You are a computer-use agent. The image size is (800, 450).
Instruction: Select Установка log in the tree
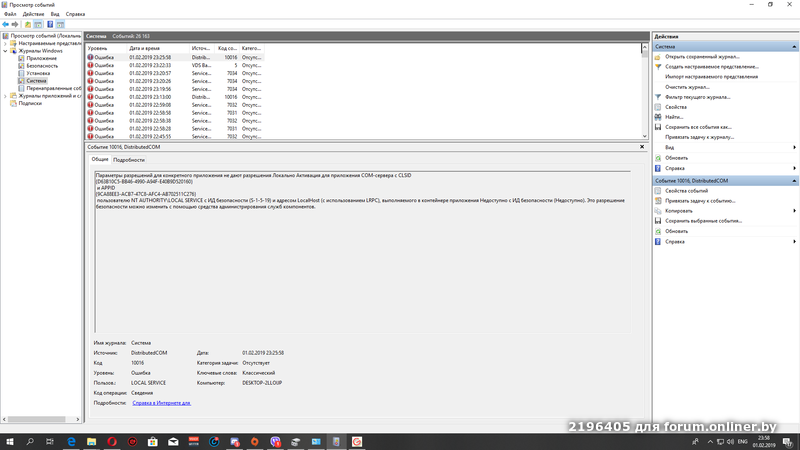pos(38,73)
